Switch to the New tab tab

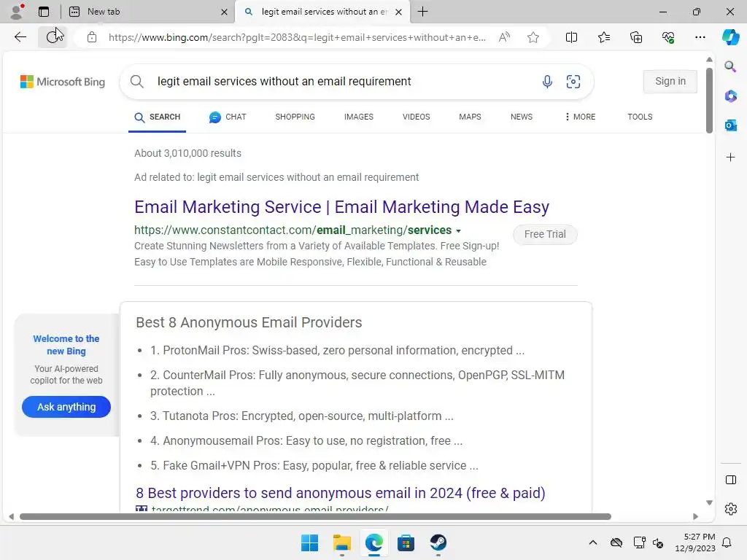149,12
